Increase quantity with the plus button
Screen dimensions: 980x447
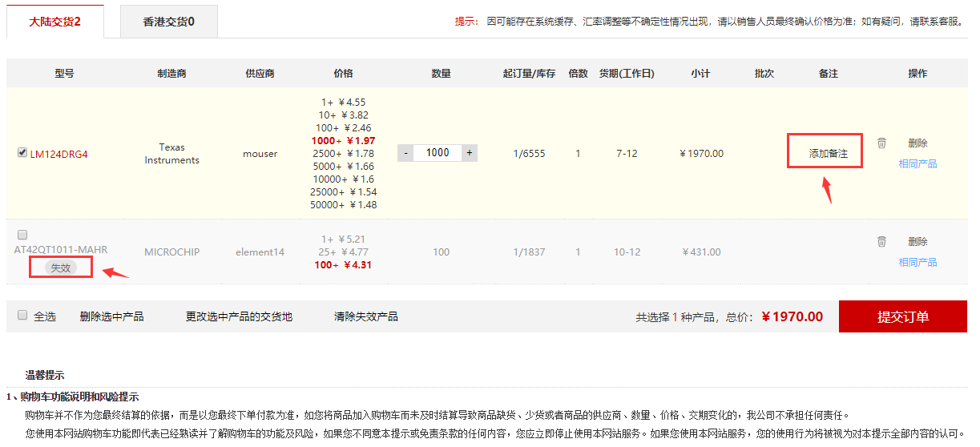(469, 153)
